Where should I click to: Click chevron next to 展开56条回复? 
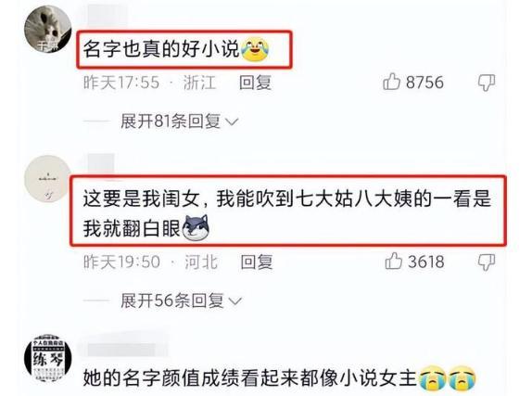(x=234, y=301)
